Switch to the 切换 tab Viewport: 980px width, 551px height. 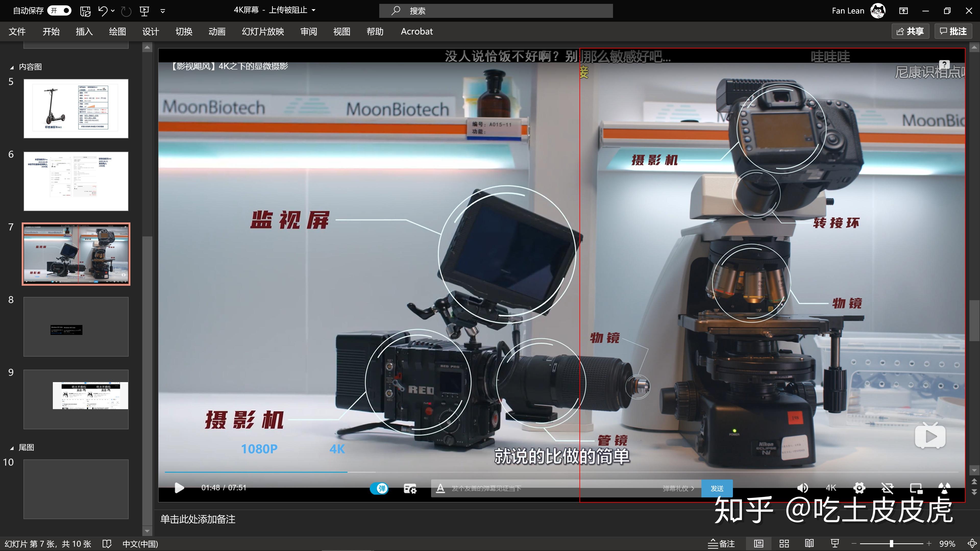184,32
